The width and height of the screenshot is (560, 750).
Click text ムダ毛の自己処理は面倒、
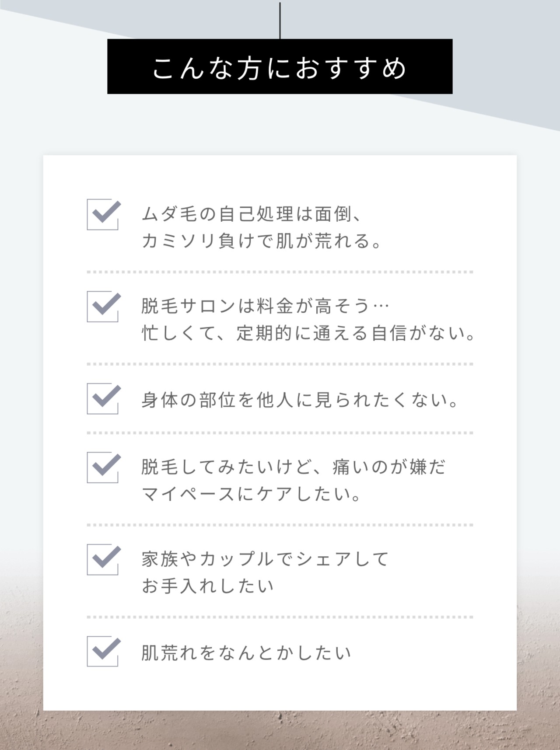pyautogui.click(x=251, y=214)
